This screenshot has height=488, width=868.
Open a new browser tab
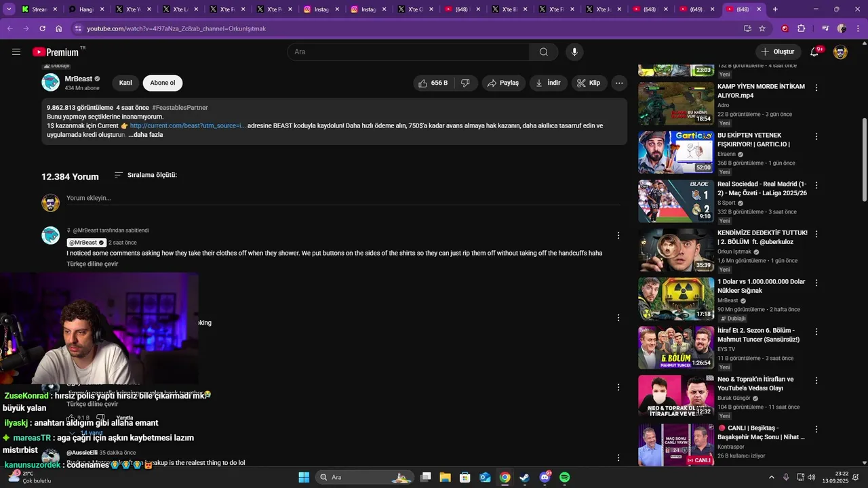(775, 9)
